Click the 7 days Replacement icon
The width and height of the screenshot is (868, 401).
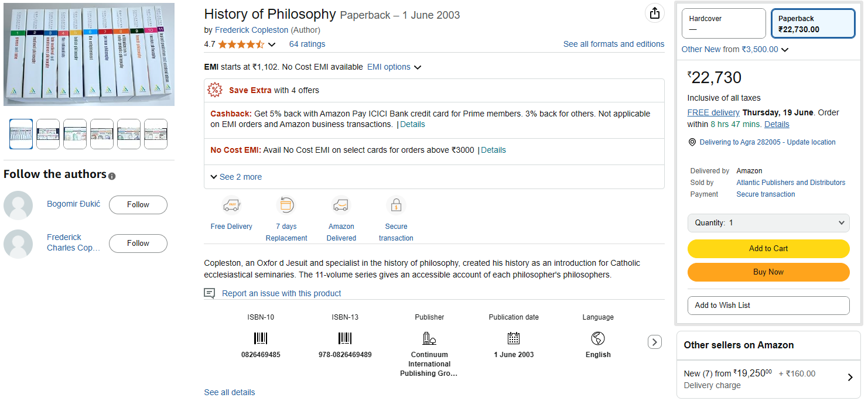(286, 205)
